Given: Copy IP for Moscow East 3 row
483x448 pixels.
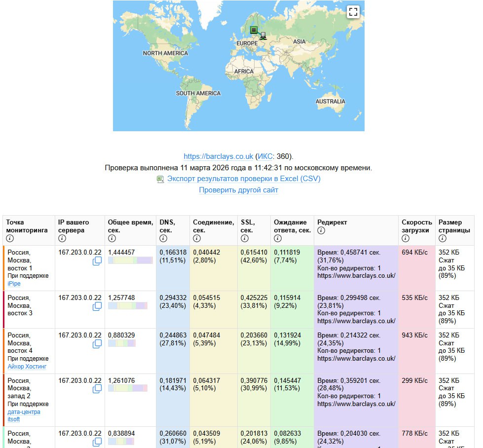Looking at the screenshot, I should tap(97, 306).
